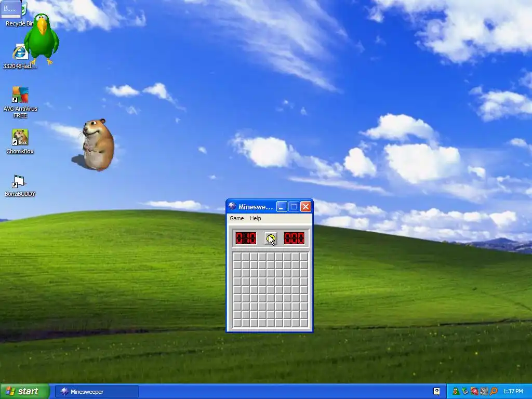Click the mine counter showing 010
Image resolution: width=532 pixels, height=399 pixels.
click(246, 238)
